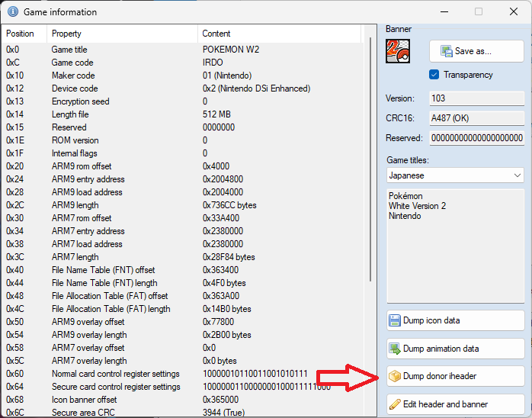Select Secure card control register settings row
532x418 pixels.
coord(181,387)
